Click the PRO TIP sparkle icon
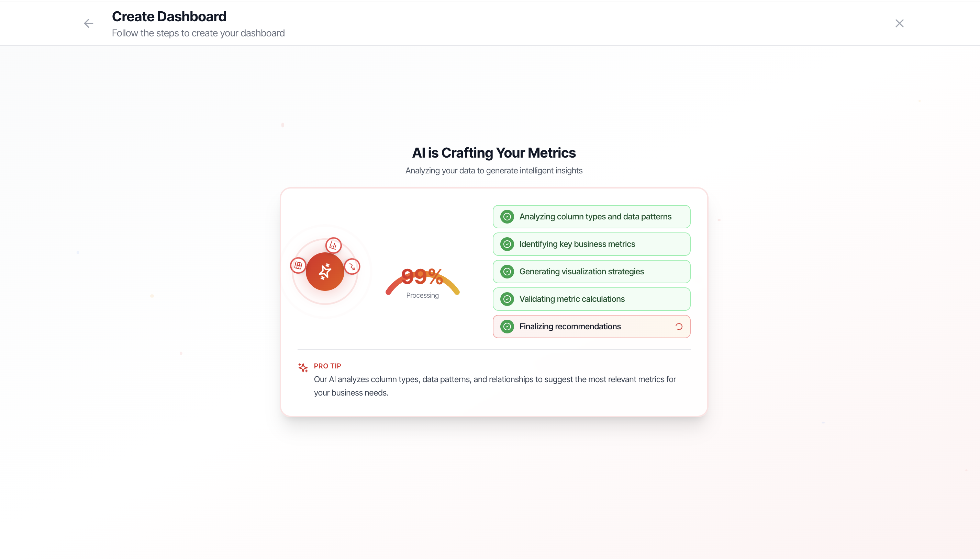This screenshot has height=559, width=980. 303,367
